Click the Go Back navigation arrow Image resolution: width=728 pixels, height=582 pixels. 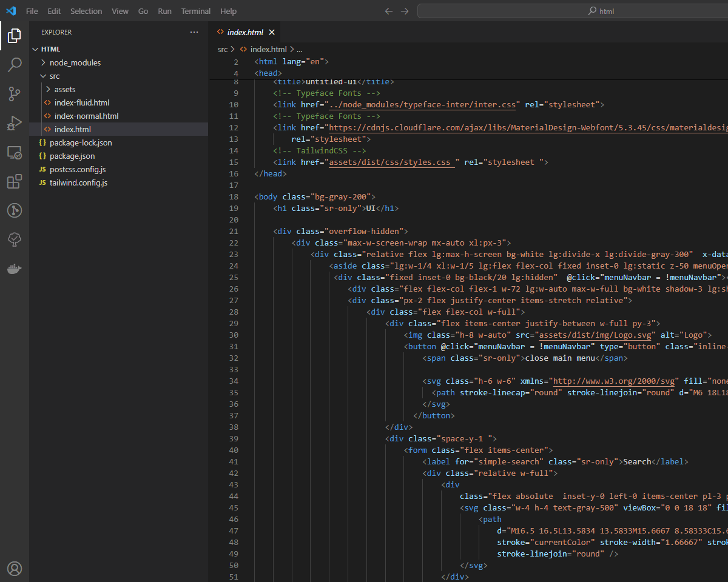389,11
